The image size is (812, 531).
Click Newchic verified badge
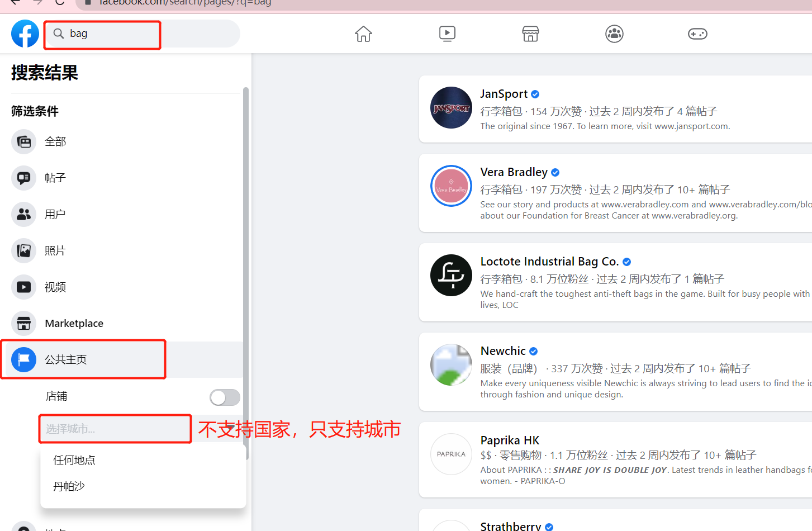533,352
